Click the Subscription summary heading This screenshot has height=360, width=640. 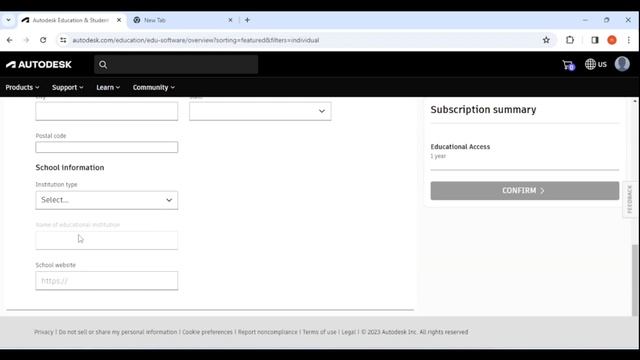tap(483, 109)
